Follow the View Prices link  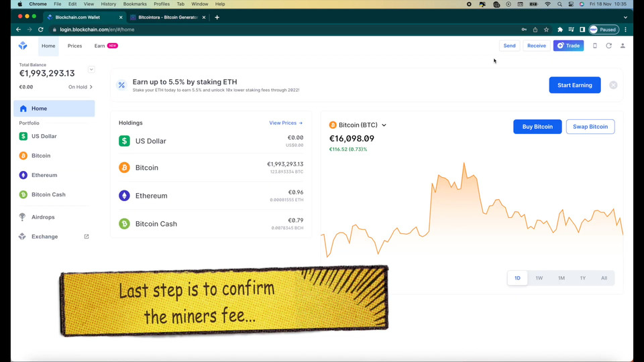tap(286, 123)
